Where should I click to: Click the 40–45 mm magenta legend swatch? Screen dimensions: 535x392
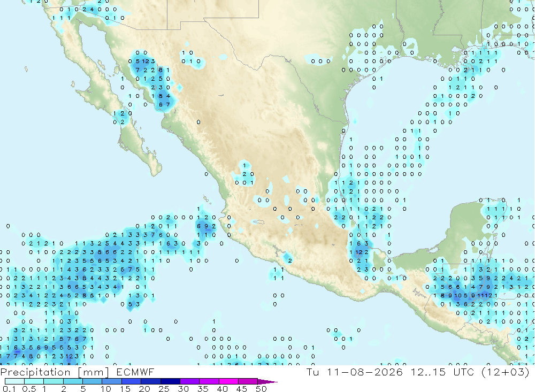pos(228,381)
